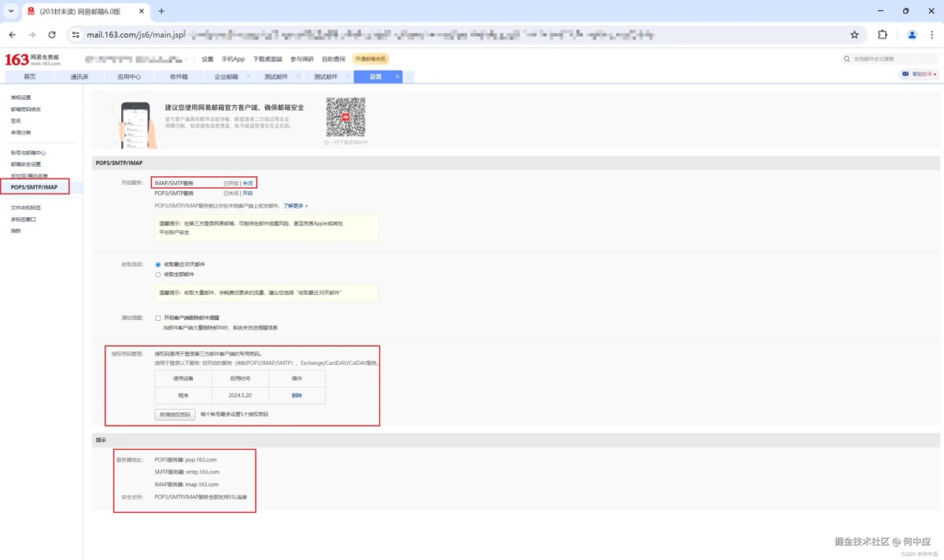
Task: Close the 企业邮箱 tab
Action: (x=249, y=77)
